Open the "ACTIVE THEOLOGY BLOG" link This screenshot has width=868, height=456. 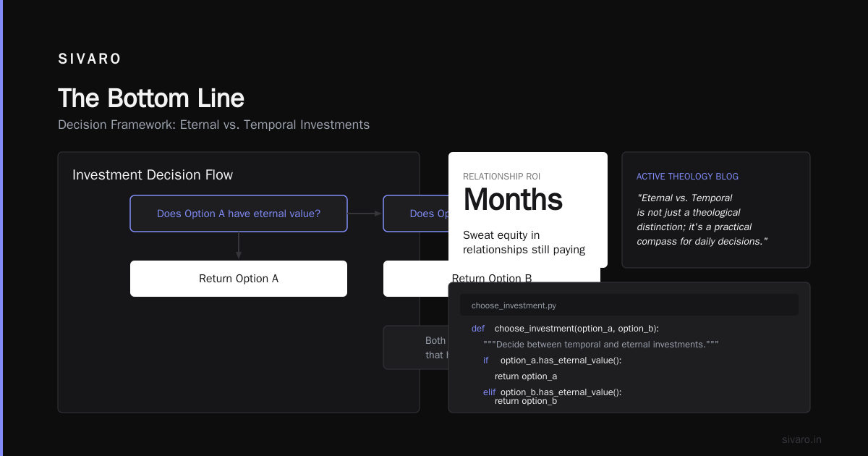point(687,177)
